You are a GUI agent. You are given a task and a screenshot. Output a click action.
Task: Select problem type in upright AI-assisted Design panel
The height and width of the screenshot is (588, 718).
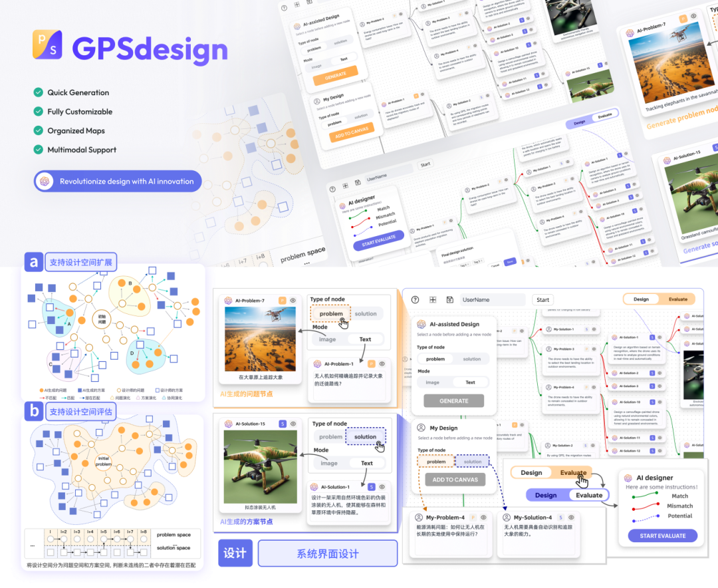click(x=435, y=359)
